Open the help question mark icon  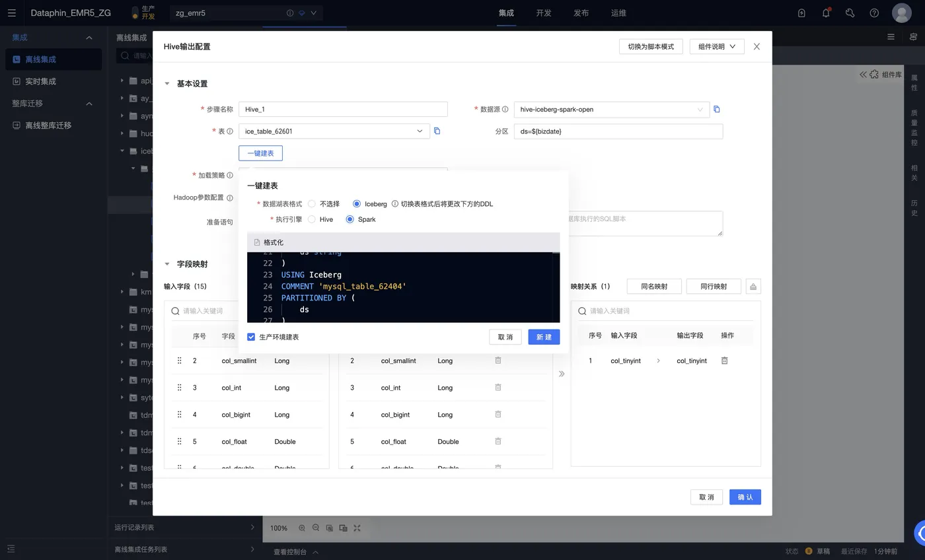[874, 13]
